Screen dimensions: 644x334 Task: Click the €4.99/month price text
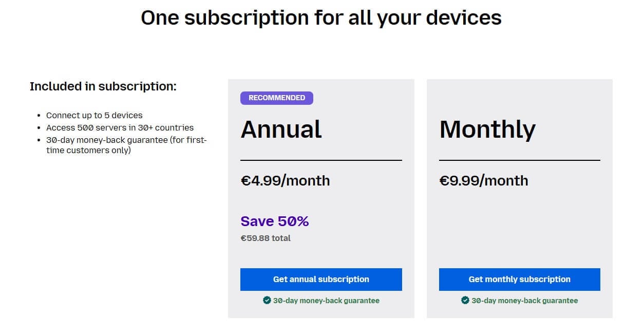click(285, 180)
